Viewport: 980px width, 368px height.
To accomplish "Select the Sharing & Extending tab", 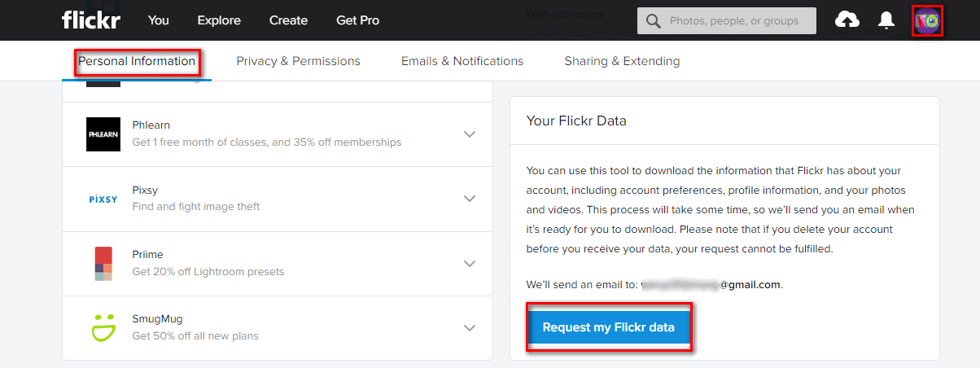I will click(x=622, y=61).
